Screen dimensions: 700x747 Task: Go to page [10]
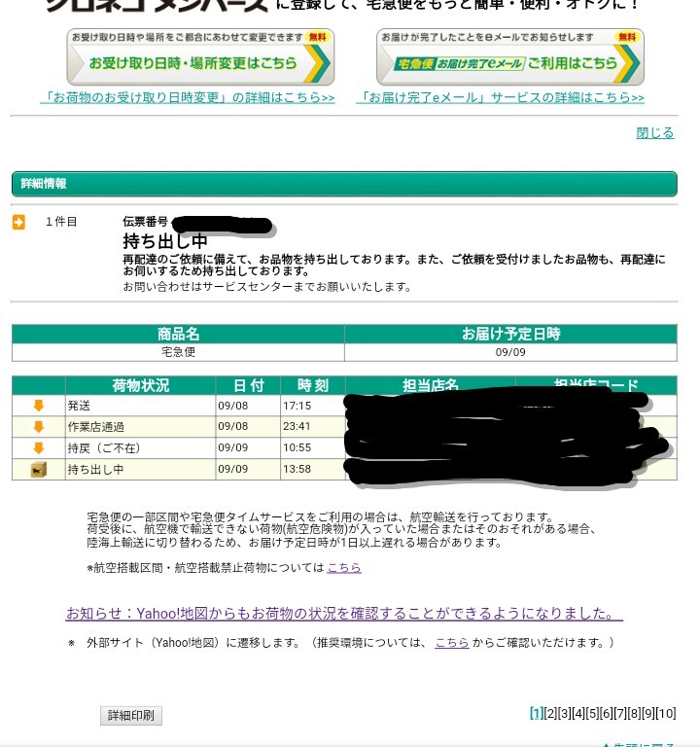[x=666, y=713]
